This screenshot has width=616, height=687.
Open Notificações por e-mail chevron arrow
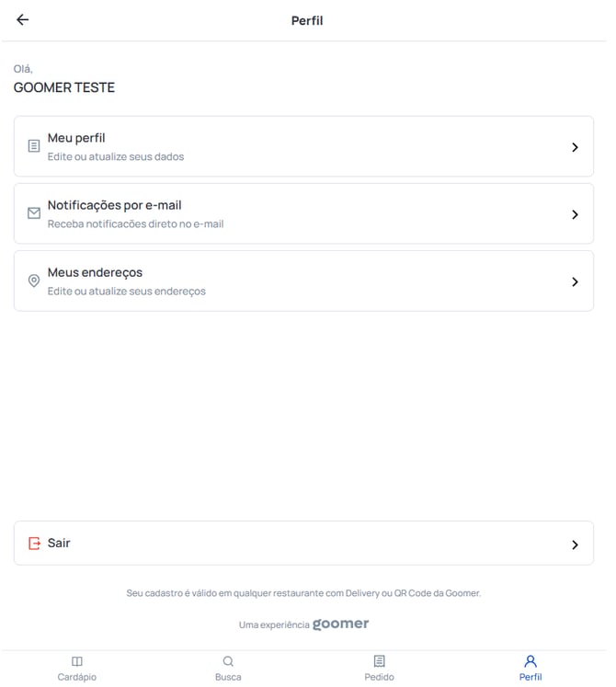[575, 214]
